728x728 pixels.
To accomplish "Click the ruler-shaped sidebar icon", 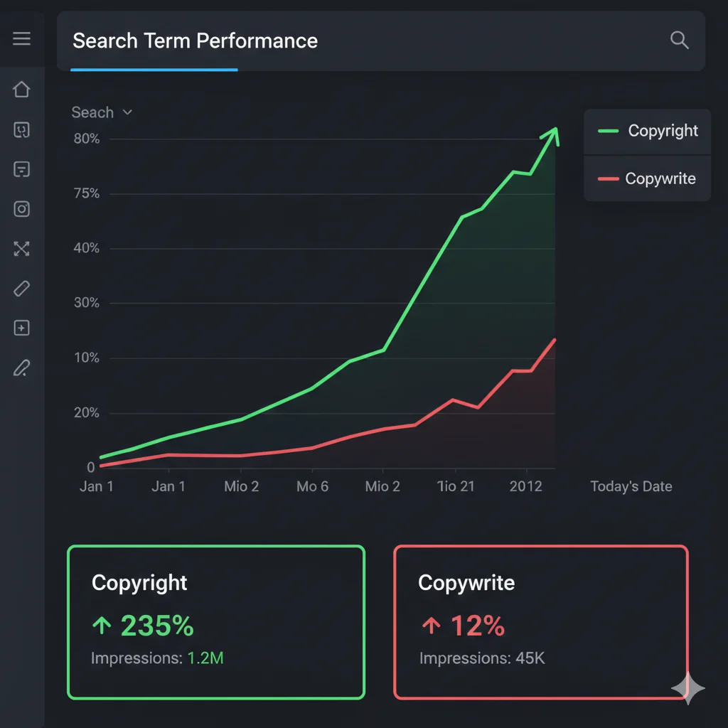I will coord(21,288).
